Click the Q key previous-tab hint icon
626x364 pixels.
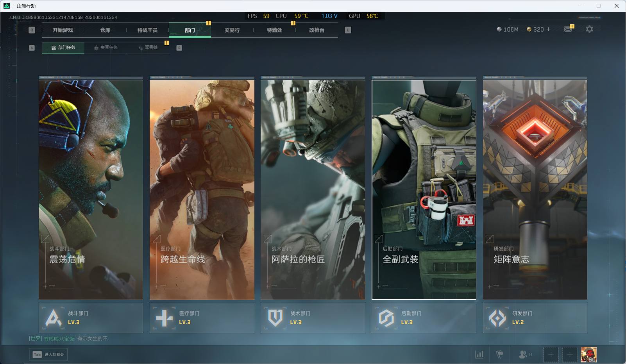[32, 30]
